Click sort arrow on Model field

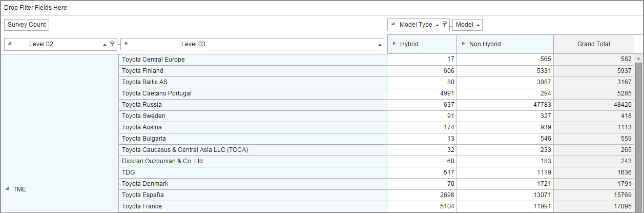pyautogui.click(x=477, y=25)
